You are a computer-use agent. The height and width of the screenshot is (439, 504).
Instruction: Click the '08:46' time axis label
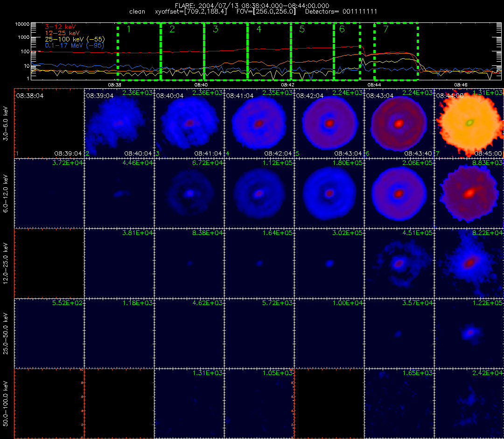[461, 85]
